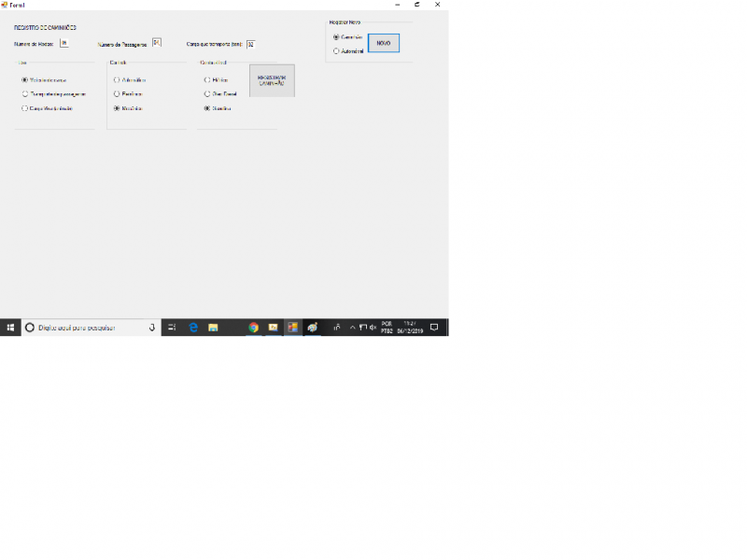Select the Automático gearbox option

116,80
